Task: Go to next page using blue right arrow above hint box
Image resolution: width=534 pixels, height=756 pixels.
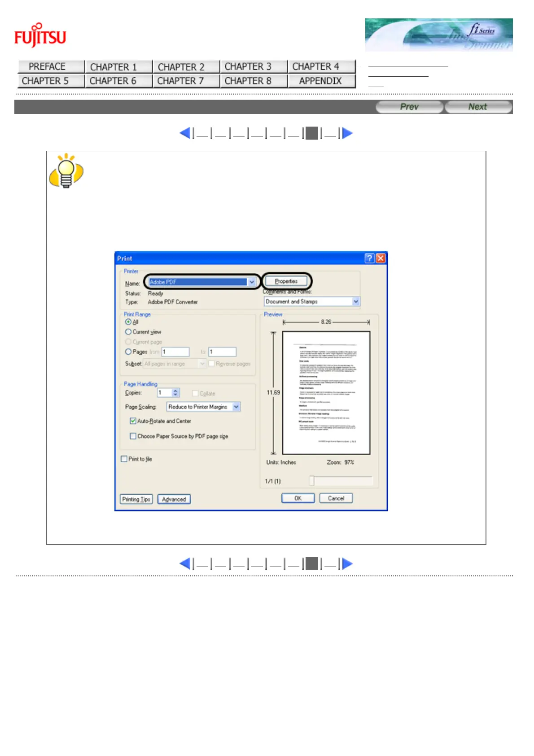Action: [347, 133]
